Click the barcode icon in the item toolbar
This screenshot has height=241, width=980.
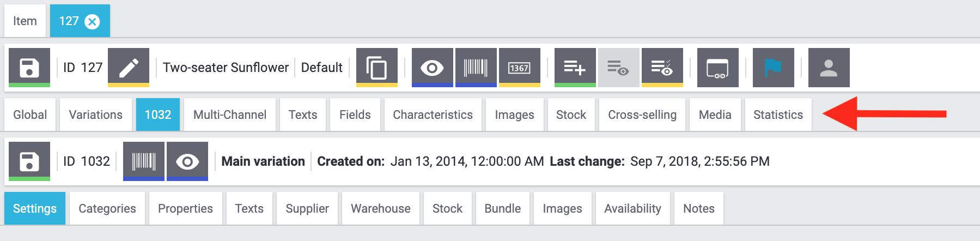(x=476, y=68)
